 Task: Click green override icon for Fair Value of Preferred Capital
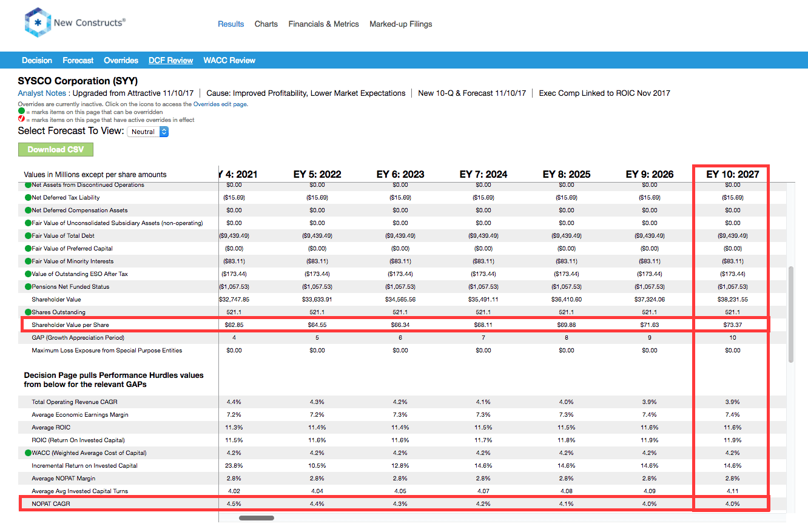pyautogui.click(x=28, y=249)
